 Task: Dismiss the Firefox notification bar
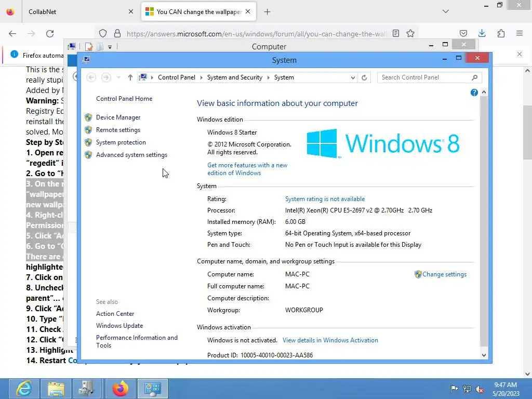click(520, 54)
